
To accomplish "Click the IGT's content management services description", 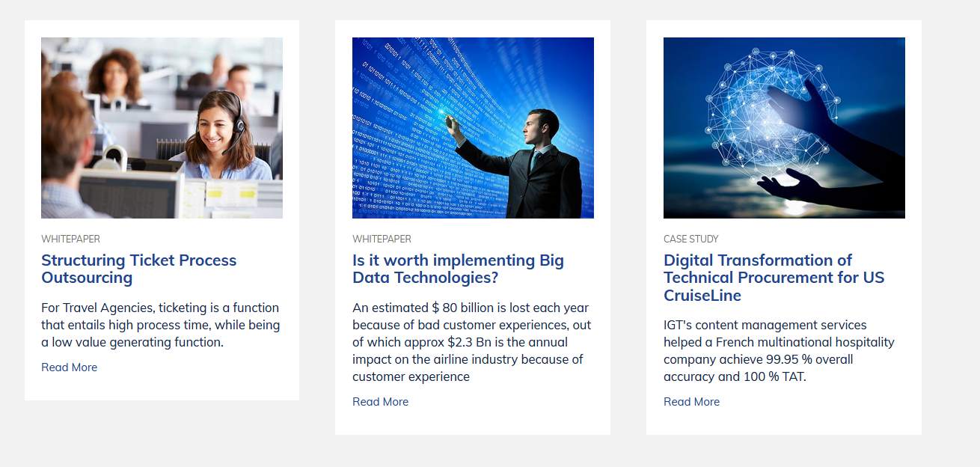I will pyautogui.click(x=779, y=350).
